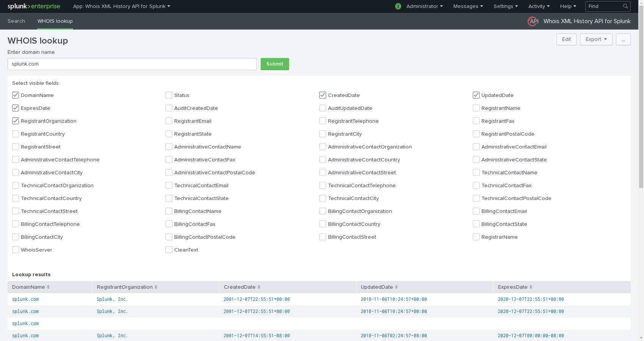Image resolution: width=644 pixels, height=341 pixels.
Task: Click the red API app logo
Action: click(x=533, y=21)
